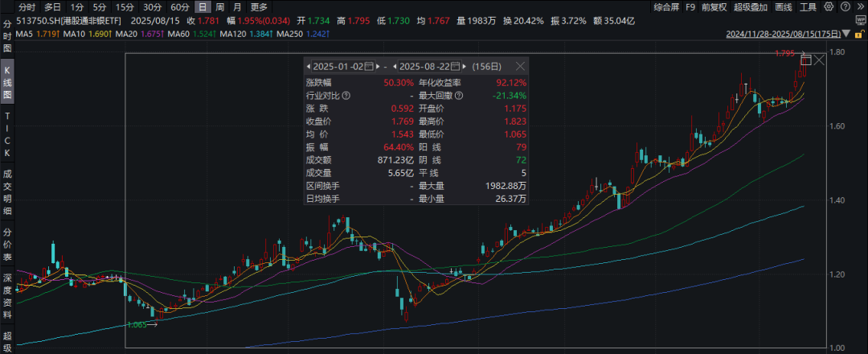
Task: Open 超级叠加 overlay tool
Action: 751,6
